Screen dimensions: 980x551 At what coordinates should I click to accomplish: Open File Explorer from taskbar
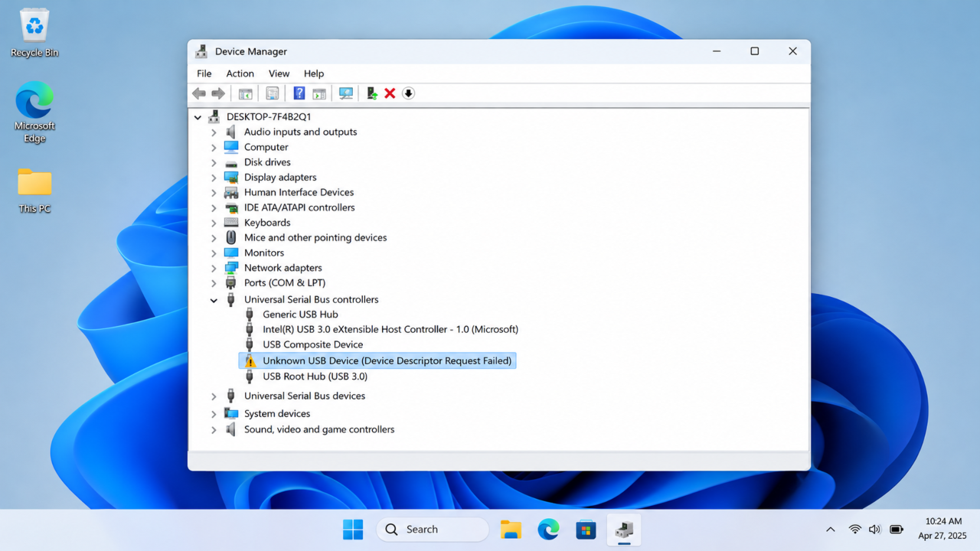(x=511, y=530)
